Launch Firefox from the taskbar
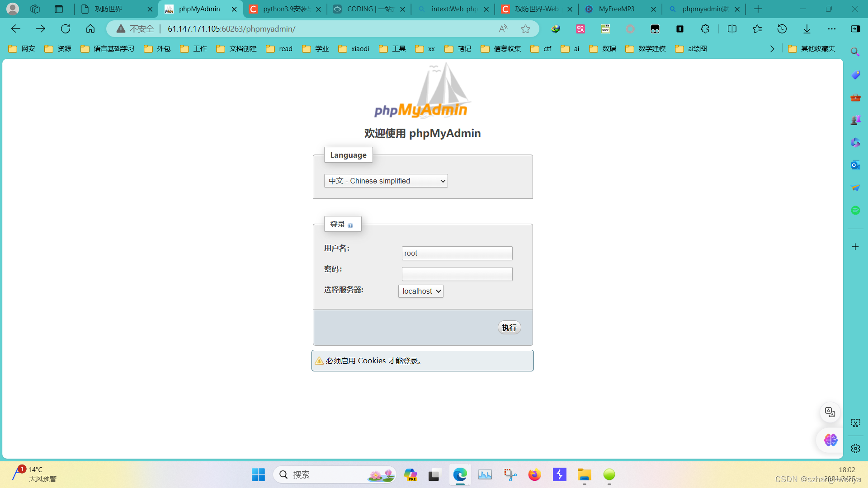The height and width of the screenshot is (488, 868). click(534, 475)
